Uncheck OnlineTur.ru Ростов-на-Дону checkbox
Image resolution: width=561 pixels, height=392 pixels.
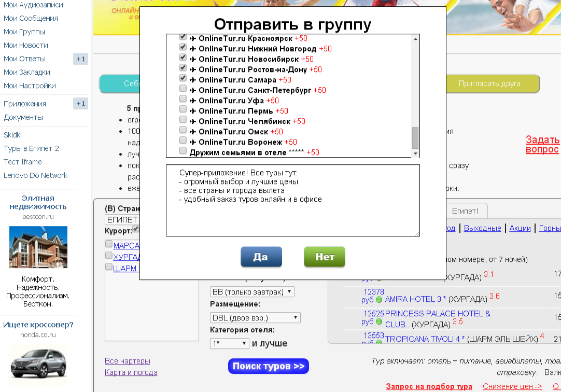tap(183, 67)
